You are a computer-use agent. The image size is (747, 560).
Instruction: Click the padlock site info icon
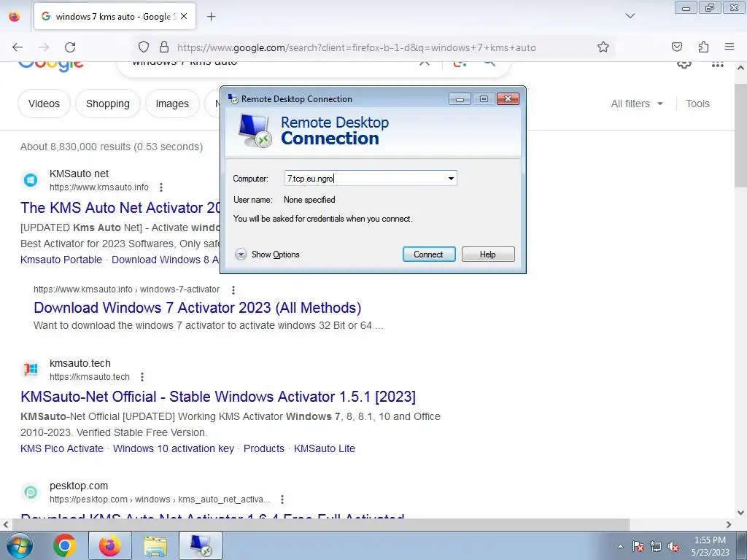(x=164, y=47)
